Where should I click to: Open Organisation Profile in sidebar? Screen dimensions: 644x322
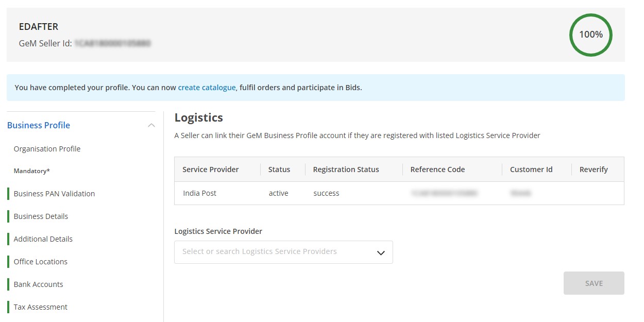click(x=47, y=149)
